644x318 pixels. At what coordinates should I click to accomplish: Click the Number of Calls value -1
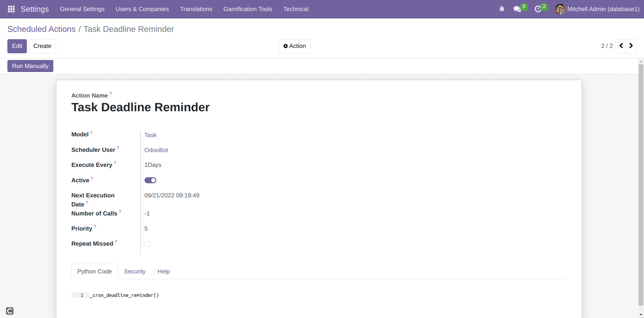click(x=147, y=213)
